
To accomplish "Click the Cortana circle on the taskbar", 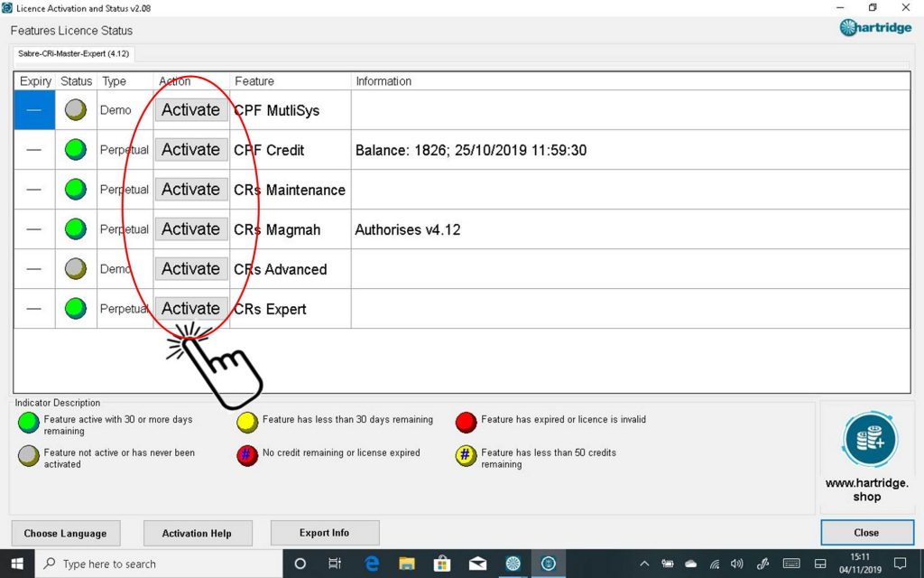I will [300, 564].
